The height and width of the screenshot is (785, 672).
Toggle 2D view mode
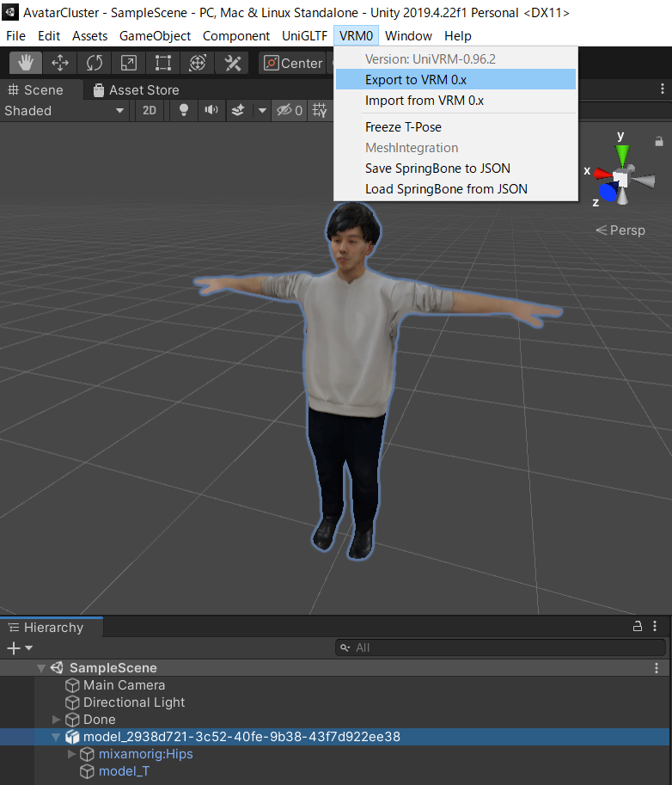point(150,111)
